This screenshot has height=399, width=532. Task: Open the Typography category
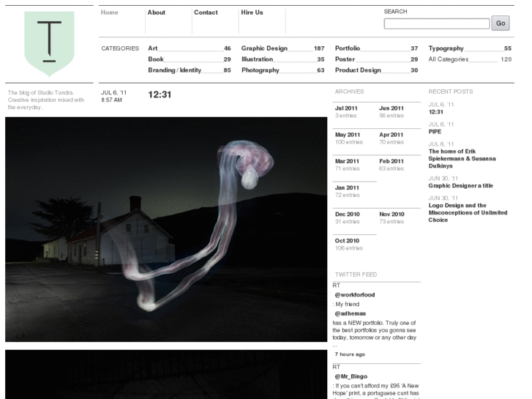[x=446, y=48]
